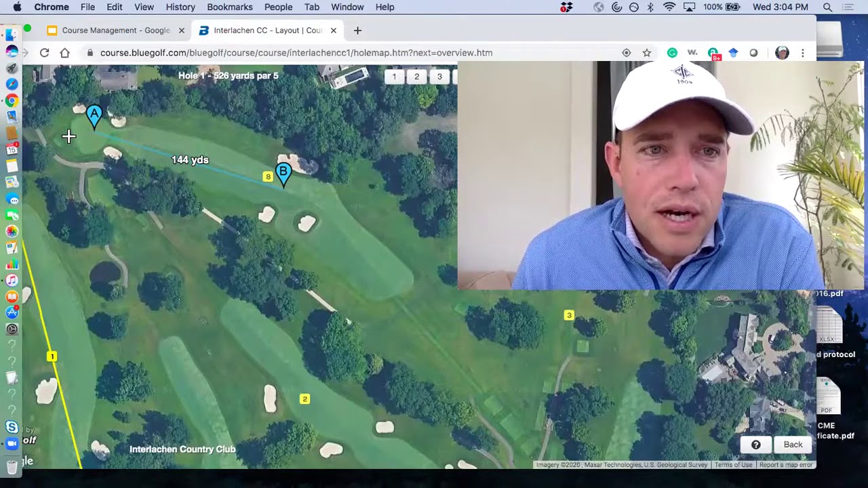
Task: Open the Chrome profile avatar
Action: tap(782, 53)
